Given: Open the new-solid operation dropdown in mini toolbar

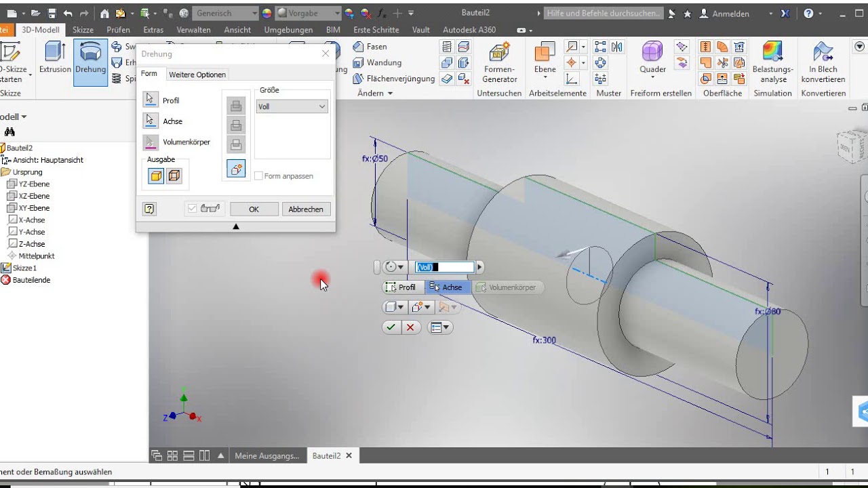Looking at the screenshot, I should click(421, 307).
